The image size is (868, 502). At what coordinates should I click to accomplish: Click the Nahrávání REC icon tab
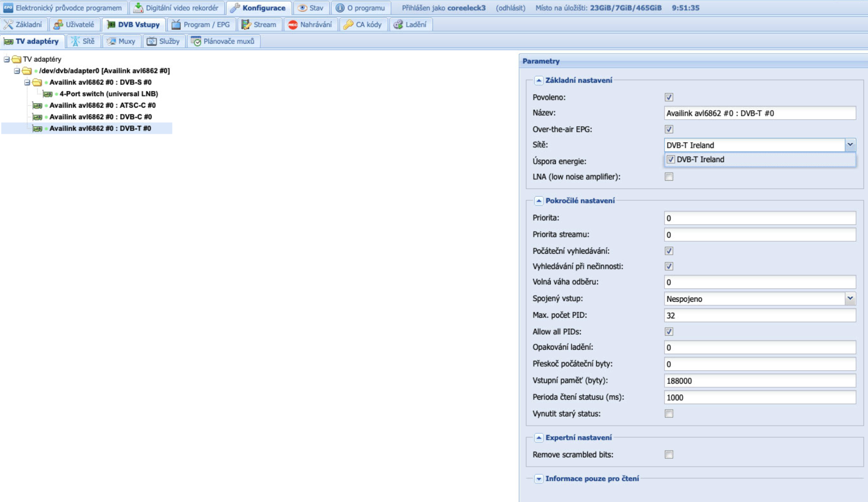click(310, 25)
